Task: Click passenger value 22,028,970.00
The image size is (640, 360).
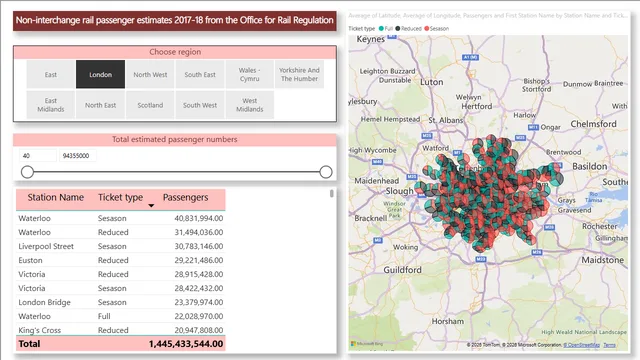Action: pyautogui.click(x=198, y=316)
